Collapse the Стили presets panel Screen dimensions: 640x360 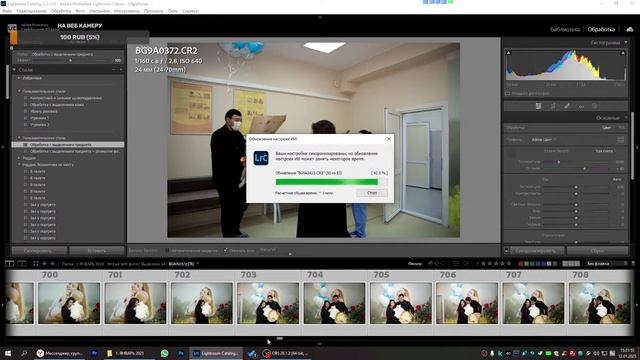(14, 70)
